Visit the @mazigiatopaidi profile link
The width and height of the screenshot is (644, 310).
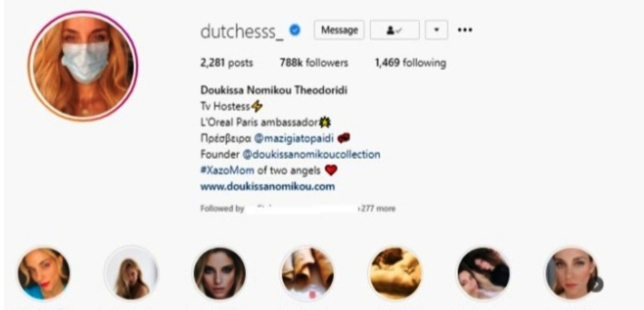pyautogui.click(x=294, y=138)
